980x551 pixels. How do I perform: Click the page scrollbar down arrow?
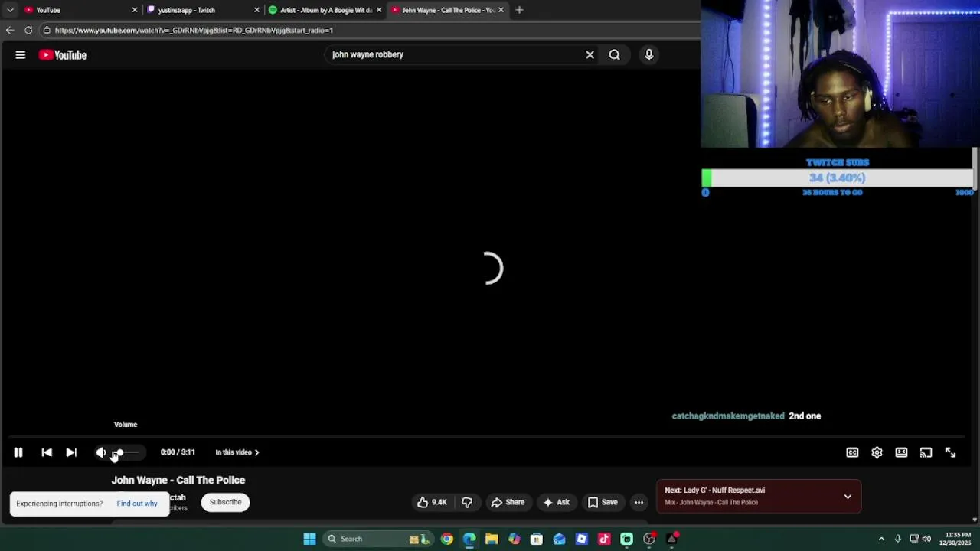pyautogui.click(x=975, y=520)
